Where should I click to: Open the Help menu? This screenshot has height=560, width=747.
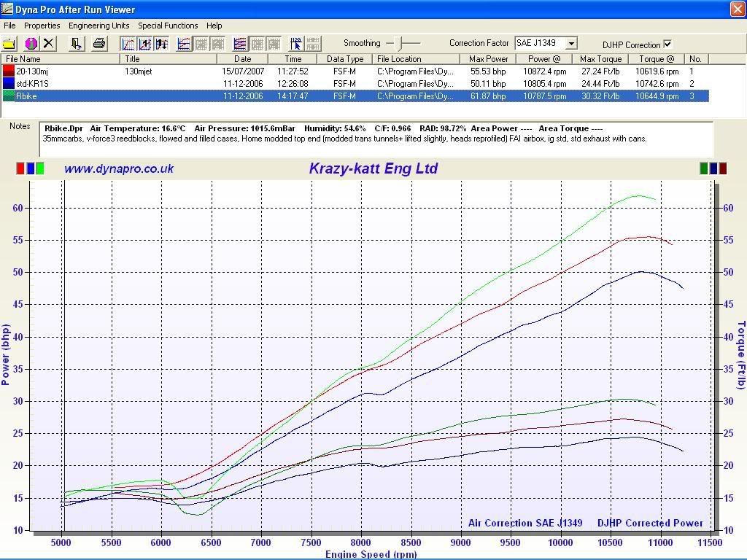click(x=214, y=26)
